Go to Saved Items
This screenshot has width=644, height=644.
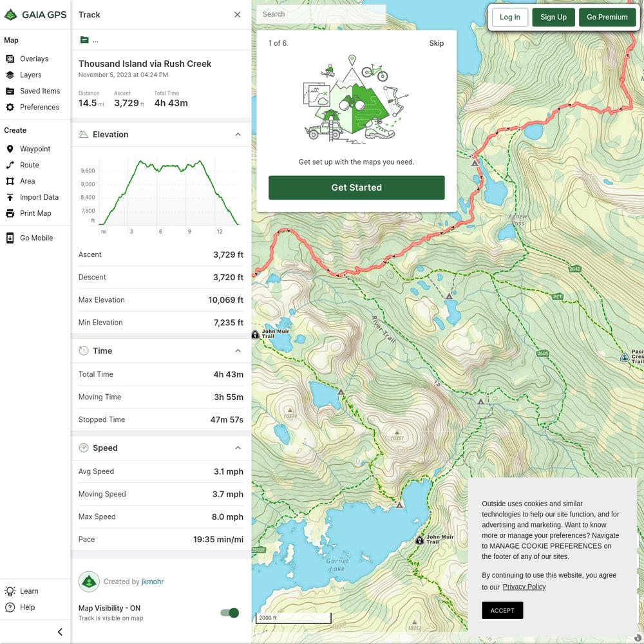(x=33, y=91)
